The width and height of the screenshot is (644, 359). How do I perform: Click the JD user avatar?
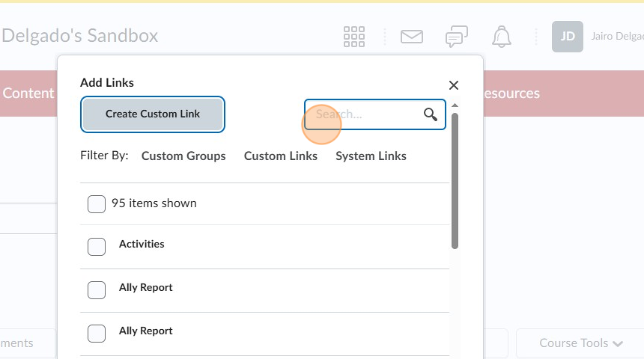[x=567, y=37]
